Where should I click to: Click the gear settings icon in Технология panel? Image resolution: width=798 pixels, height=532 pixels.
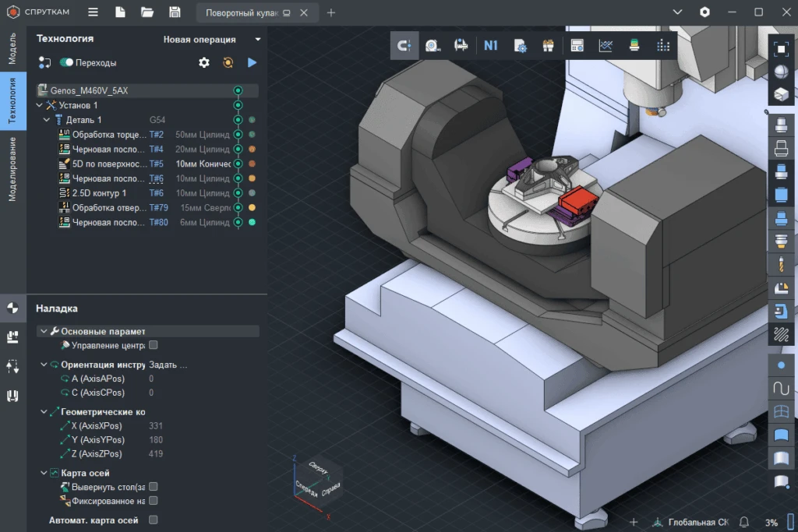coord(204,62)
